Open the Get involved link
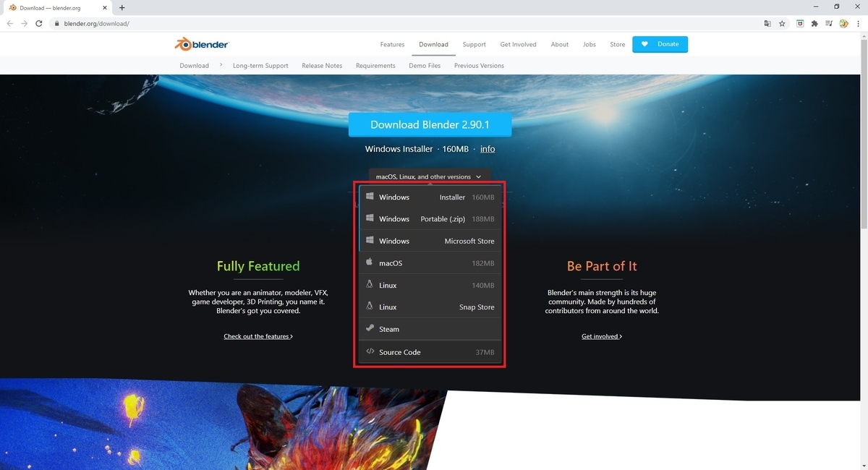 click(602, 336)
